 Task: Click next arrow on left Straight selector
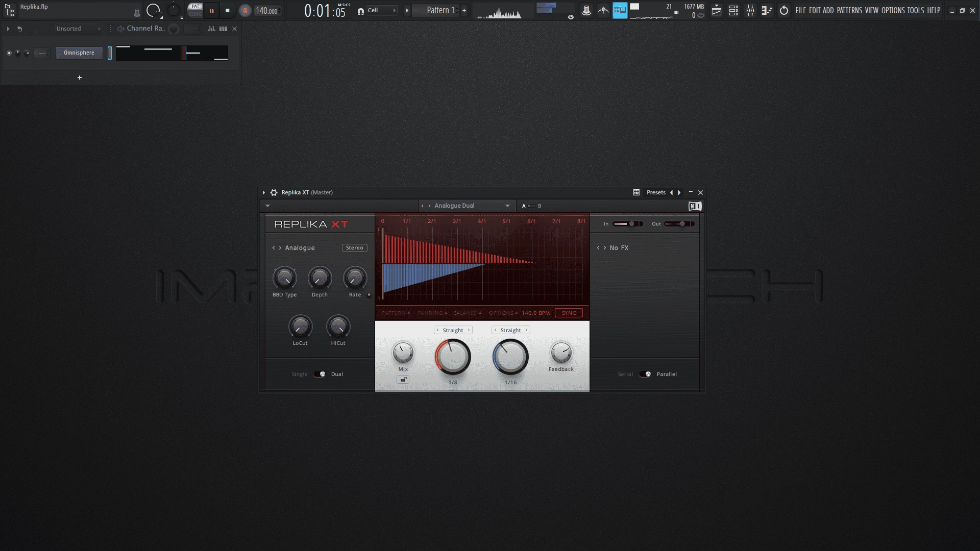click(x=469, y=330)
